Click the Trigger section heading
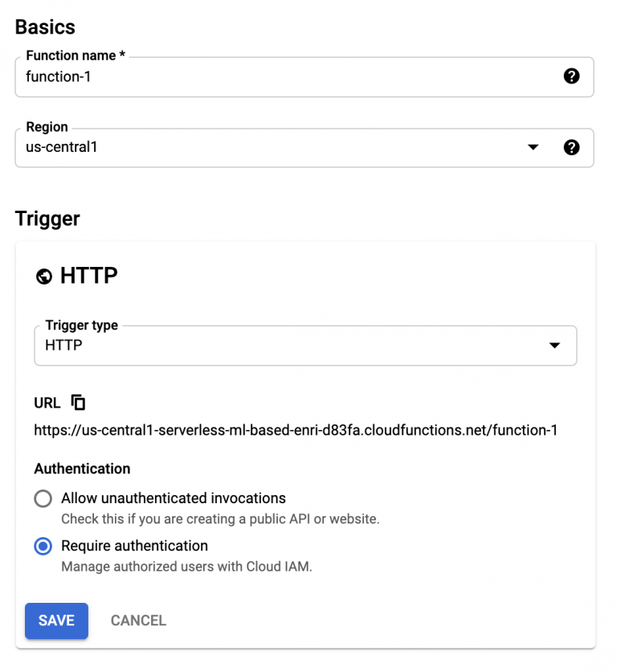This screenshot has height=672, width=617. 47,218
